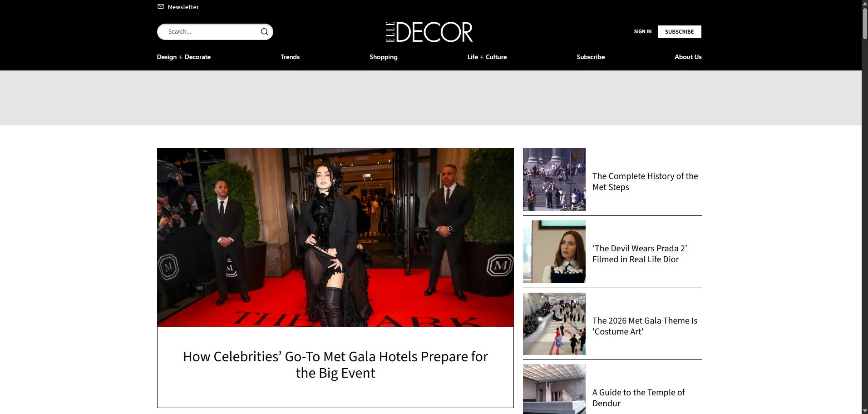The width and height of the screenshot is (868, 414).
Task: Open the Shopping menu item
Action: coord(383,57)
